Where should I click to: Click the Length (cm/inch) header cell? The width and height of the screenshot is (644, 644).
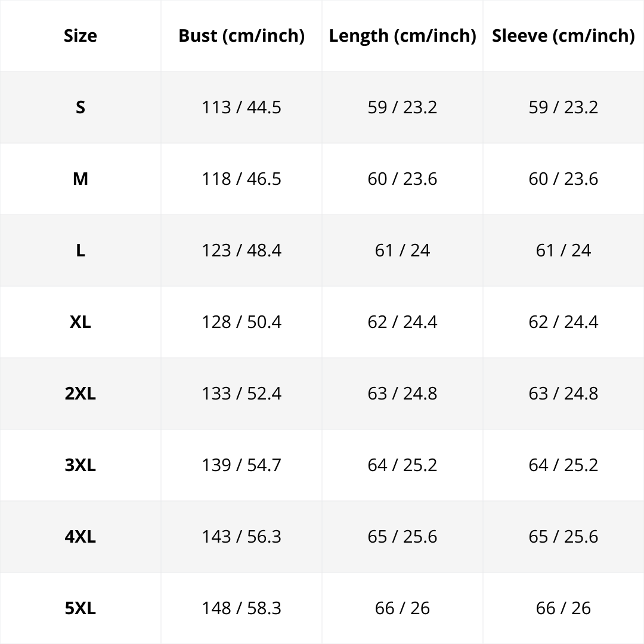click(402, 36)
